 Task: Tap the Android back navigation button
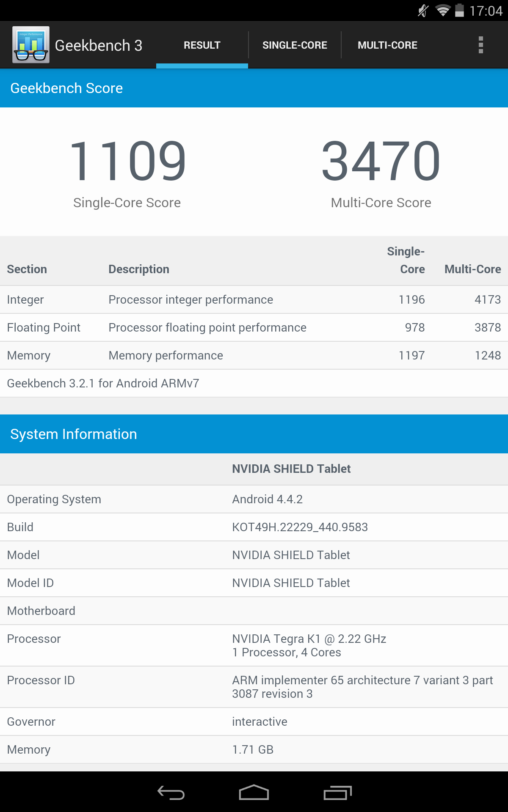pyautogui.click(x=171, y=793)
